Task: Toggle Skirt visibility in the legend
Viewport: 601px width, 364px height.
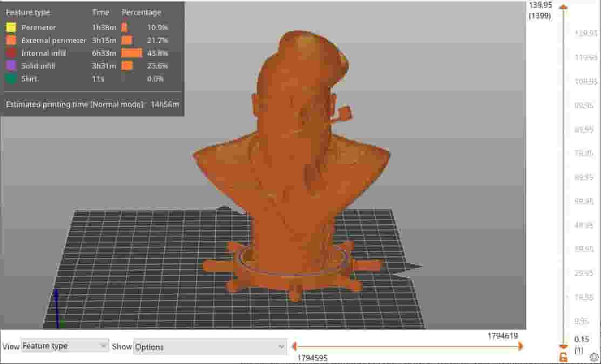Action: coord(10,79)
